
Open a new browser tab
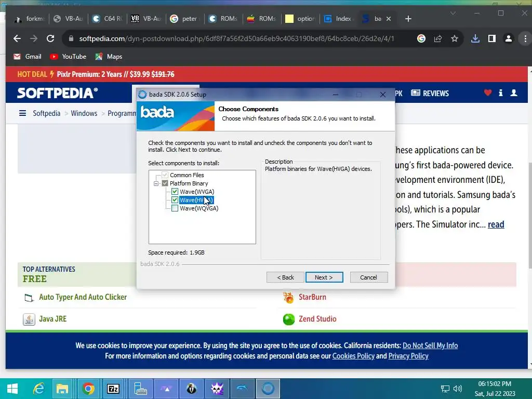coord(408,19)
